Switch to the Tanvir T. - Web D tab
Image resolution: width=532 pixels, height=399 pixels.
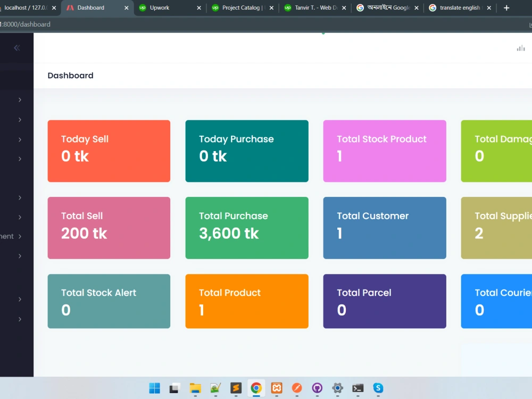click(x=316, y=7)
